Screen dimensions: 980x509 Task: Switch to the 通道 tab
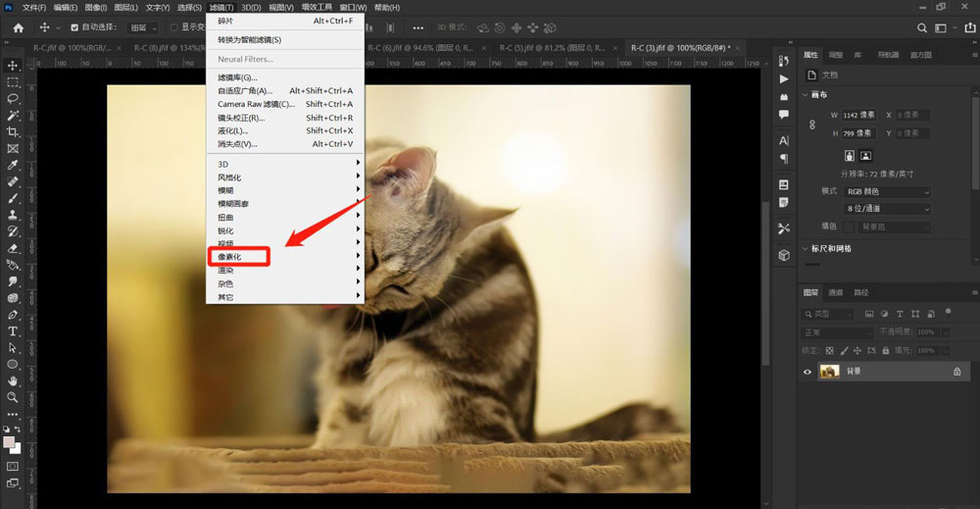[835, 292]
